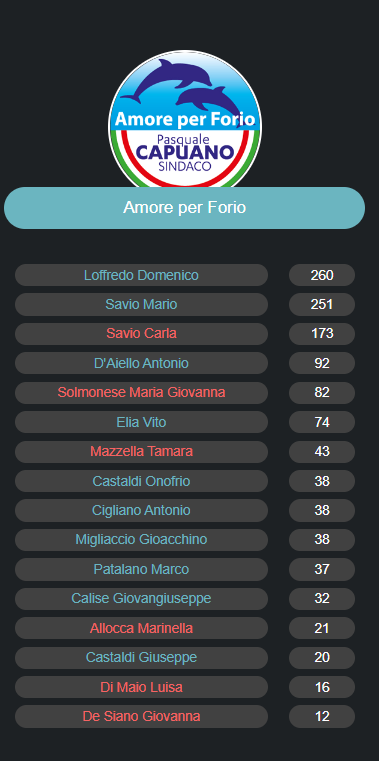Click the 173 votes badge
This screenshot has height=761, width=379.
(322, 334)
